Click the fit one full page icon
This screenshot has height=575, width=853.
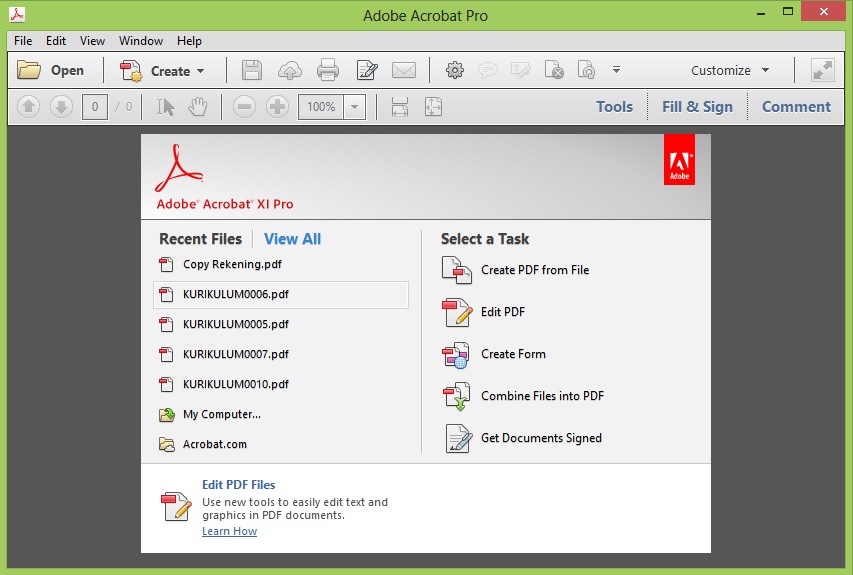click(434, 107)
